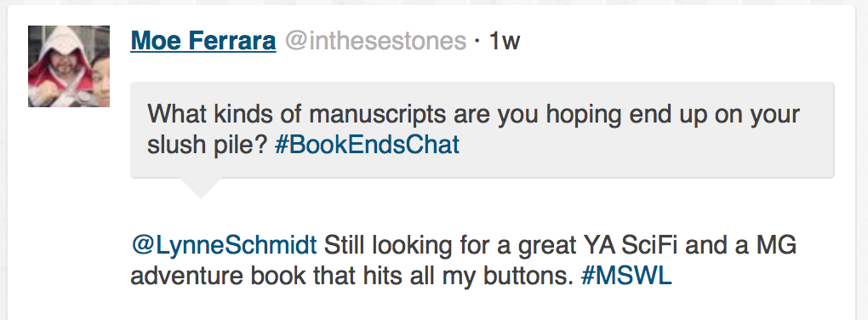
Task: Click the quote bubble pointer triangle
Action: pyautogui.click(x=201, y=188)
